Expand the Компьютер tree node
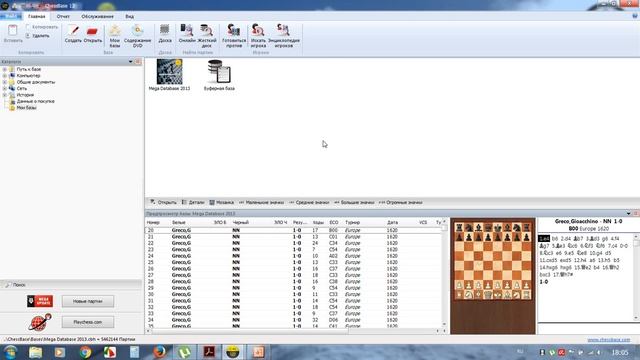Viewport: 640px width, 360px height. point(4,76)
